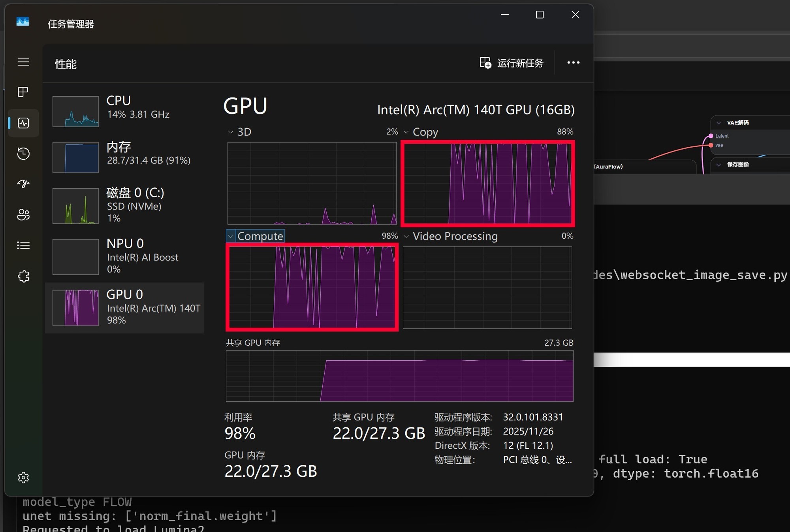Open the Video Processing dropdown
This screenshot has height=532, width=790.
pos(406,236)
